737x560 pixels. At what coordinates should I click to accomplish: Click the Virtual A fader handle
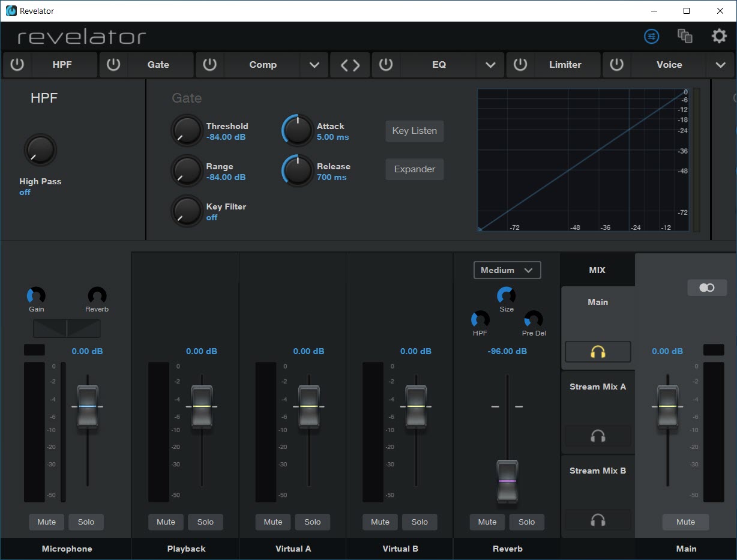tap(308, 406)
